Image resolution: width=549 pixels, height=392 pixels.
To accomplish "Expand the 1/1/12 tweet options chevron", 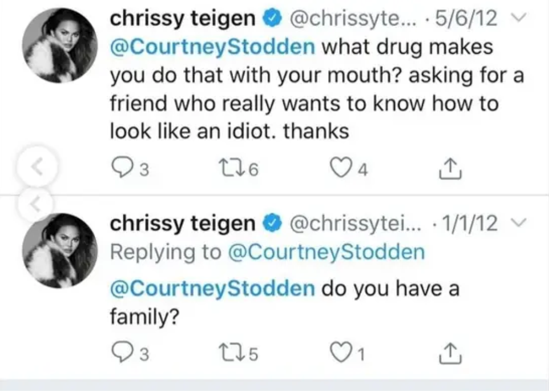I will tap(529, 223).
